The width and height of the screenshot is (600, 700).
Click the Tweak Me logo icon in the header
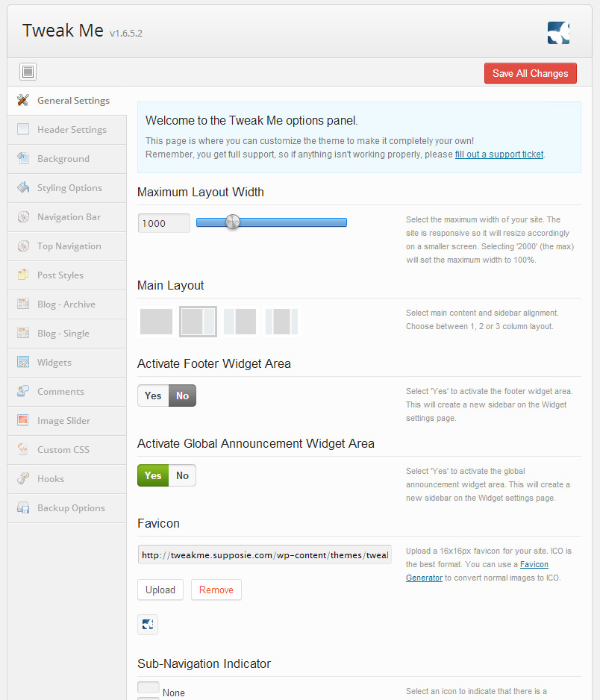pos(558,33)
